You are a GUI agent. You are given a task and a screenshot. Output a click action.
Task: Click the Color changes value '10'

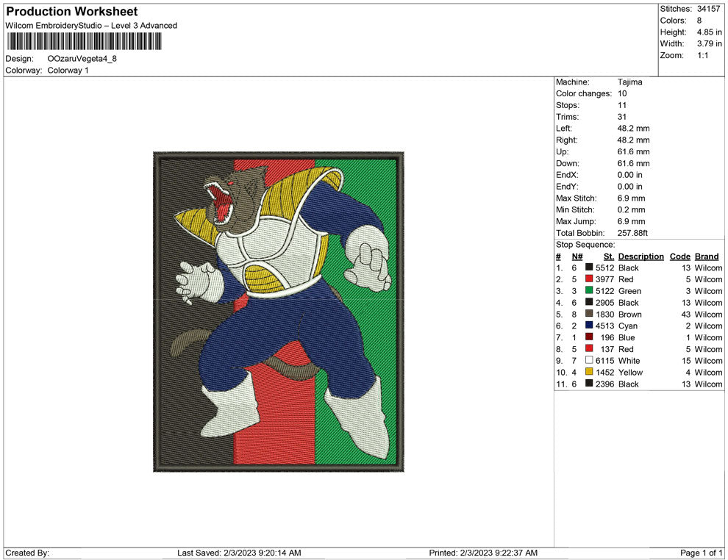(x=622, y=93)
